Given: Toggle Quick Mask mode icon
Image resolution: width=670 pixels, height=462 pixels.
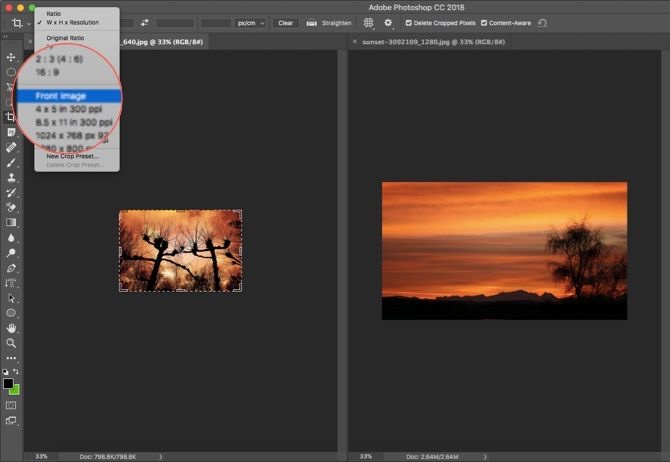Looking at the screenshot, I should [11, 405].
